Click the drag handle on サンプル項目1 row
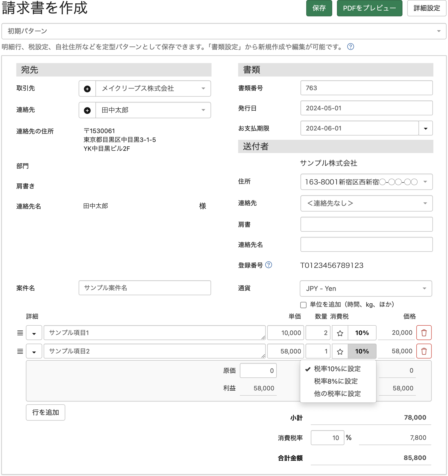This screenshot has width=448, height=476. click(x=20, y=333)
